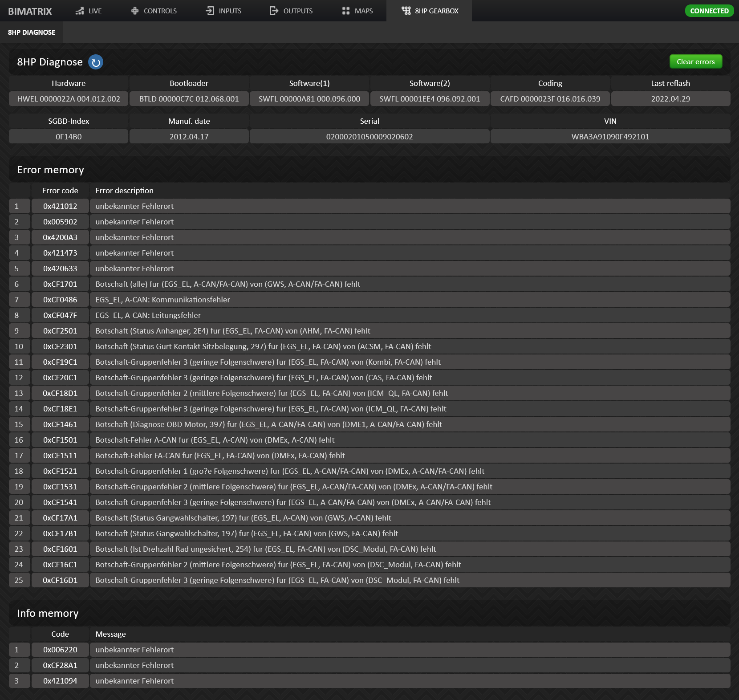Viewport: 739px width, 700px height.
Task: Click the CONNECTED status badge
Action: click(x=709, y=11)
